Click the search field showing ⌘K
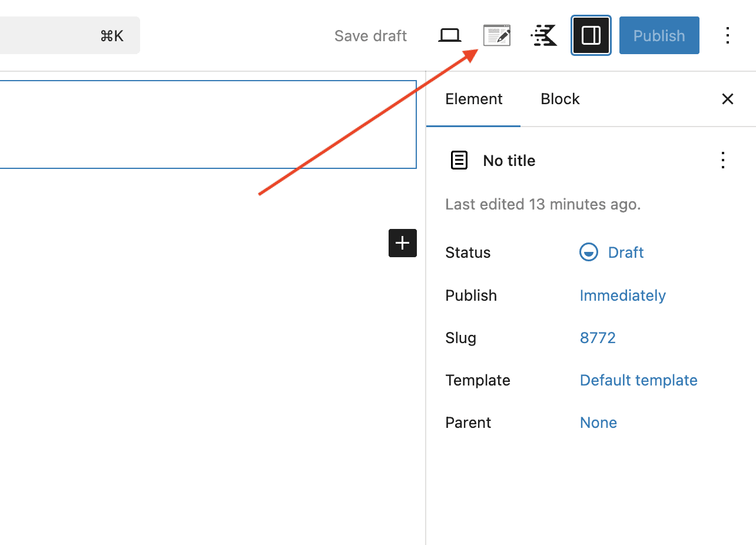This screenshot has width=756, height=545. tap(69, 36)
